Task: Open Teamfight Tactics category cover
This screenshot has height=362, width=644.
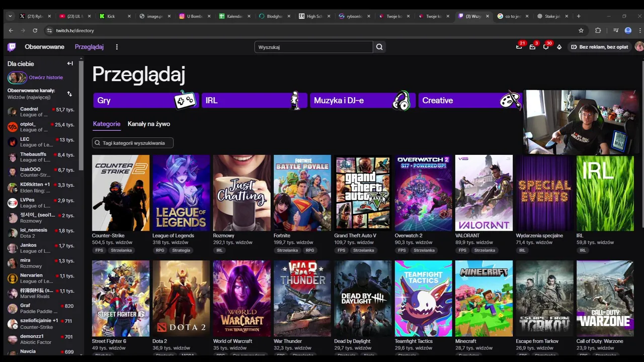Action: [424, 298]
